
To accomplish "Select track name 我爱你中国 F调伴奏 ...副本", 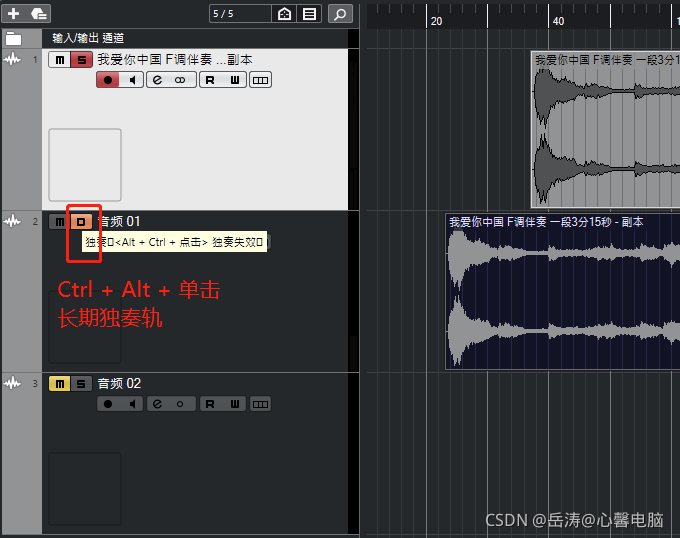I will coord(175,59).
